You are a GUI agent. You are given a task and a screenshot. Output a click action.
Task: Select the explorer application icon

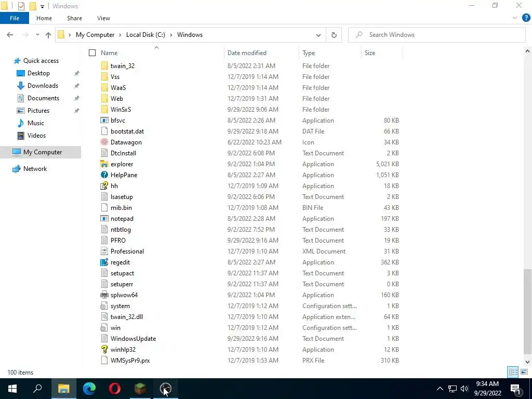point(104,164)
